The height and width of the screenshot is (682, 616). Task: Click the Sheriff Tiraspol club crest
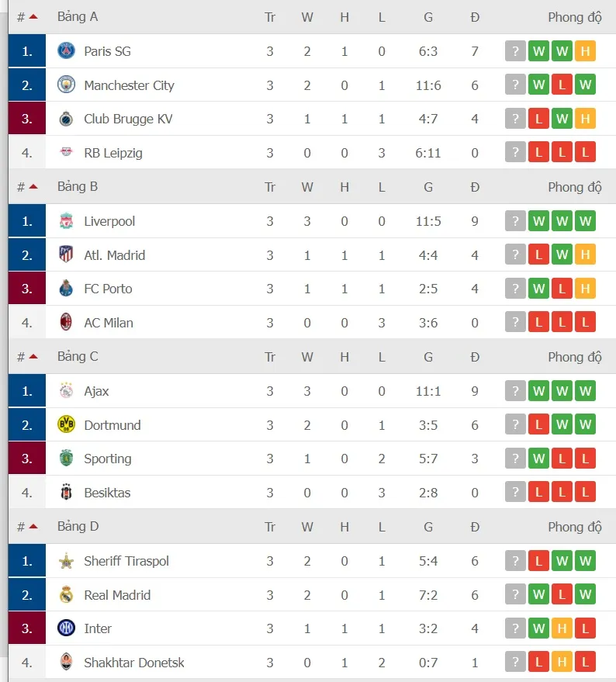click(66, 561)
